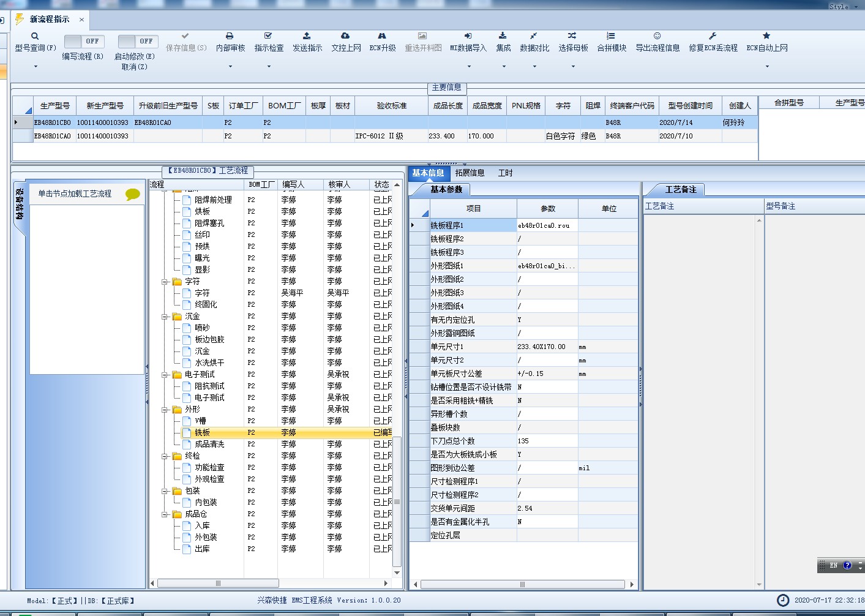Switch to the 工时 tab

coord(505,173)
